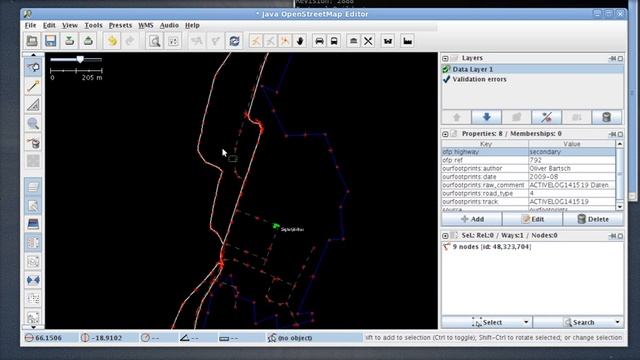Screen dimensions: 640x360
Task: Move layer up with grey arrow
Action: (456, 117)
